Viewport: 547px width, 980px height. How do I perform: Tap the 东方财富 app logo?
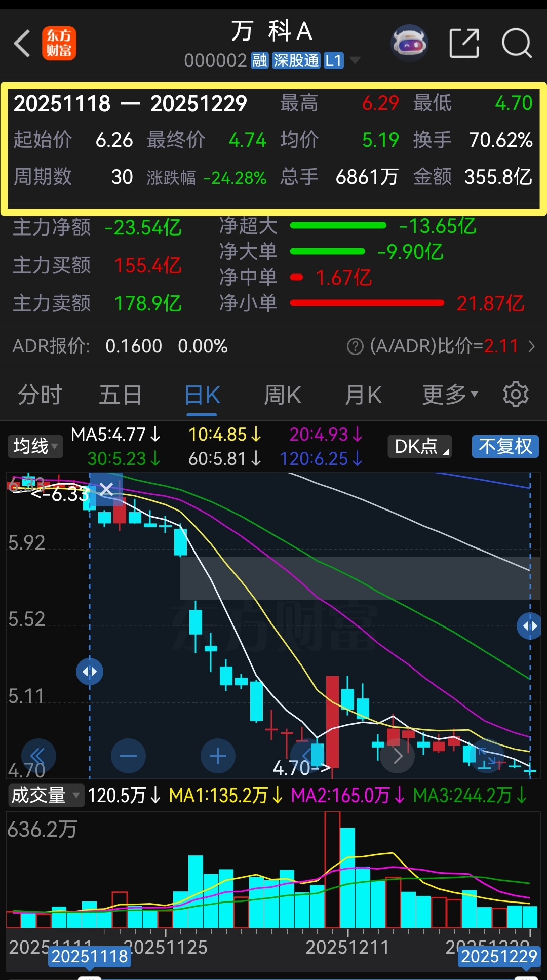59,44
